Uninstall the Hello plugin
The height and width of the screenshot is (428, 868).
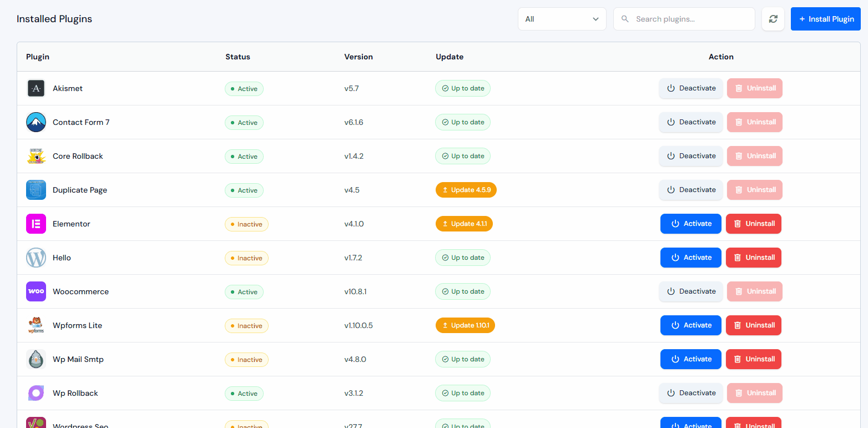click(754, 258)
